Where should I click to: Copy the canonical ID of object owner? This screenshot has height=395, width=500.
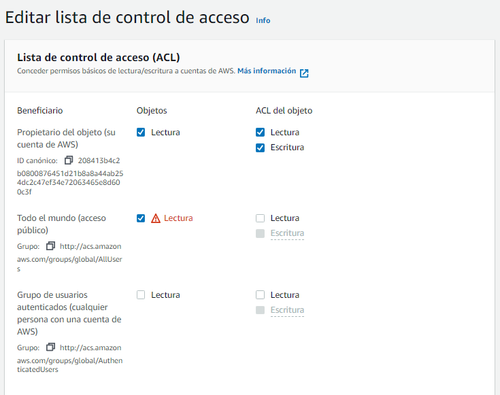pos(69,160)
